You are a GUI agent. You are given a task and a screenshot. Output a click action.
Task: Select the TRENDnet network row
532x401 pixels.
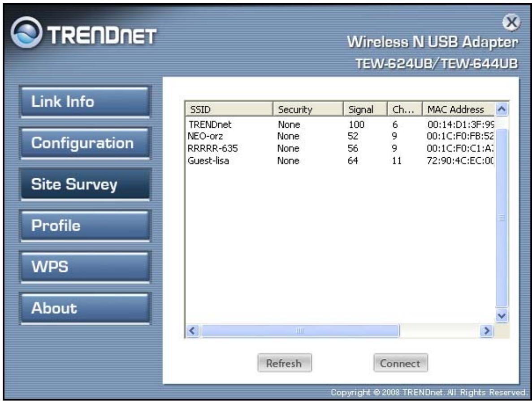point(340,125)
